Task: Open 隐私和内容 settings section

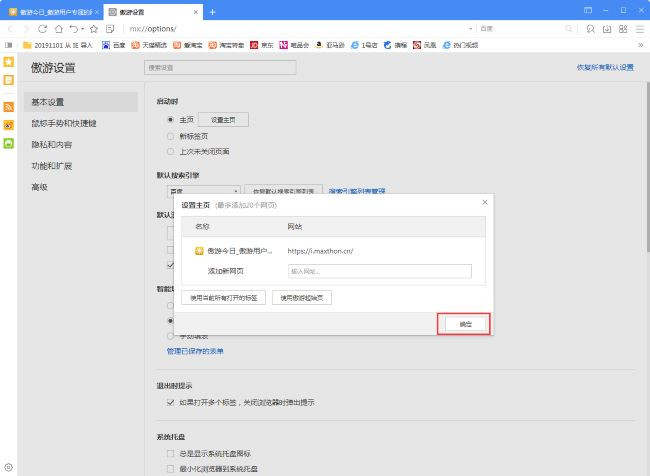Action: pyautogui.click(x=53, y=144)
